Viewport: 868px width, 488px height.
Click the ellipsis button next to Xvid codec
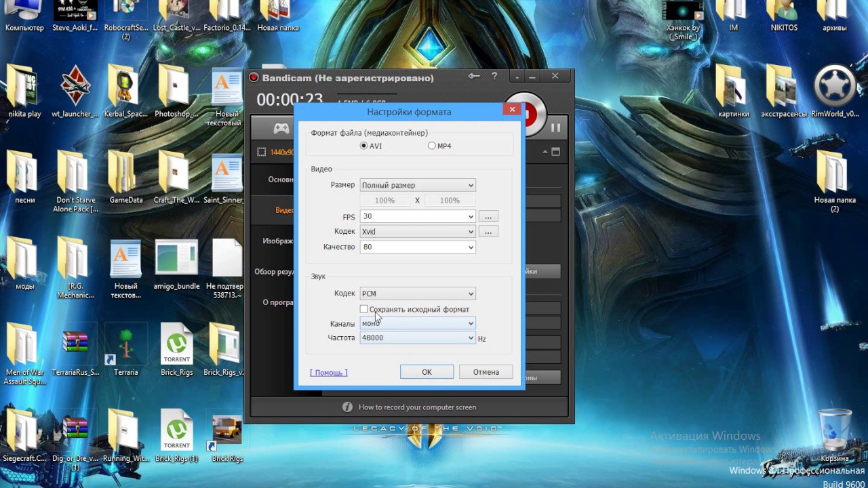488,231
